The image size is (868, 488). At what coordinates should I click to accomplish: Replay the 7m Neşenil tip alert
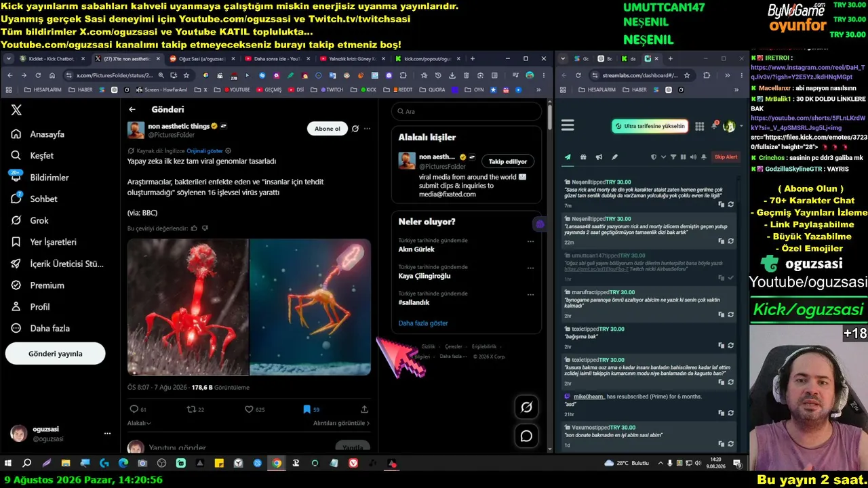pos(730,204)
